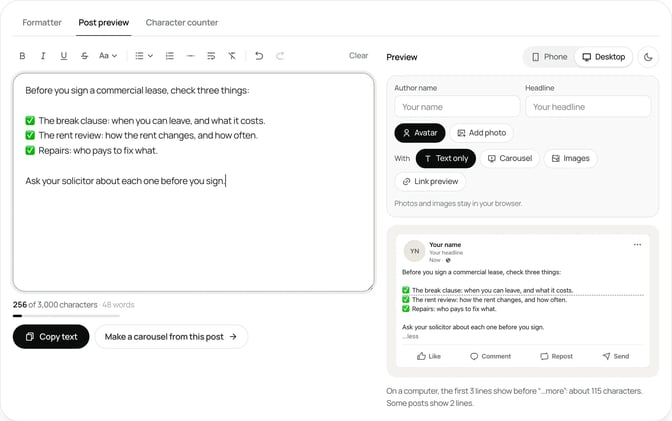
Task: Click the Author name input field
Action: click(457, 107)
